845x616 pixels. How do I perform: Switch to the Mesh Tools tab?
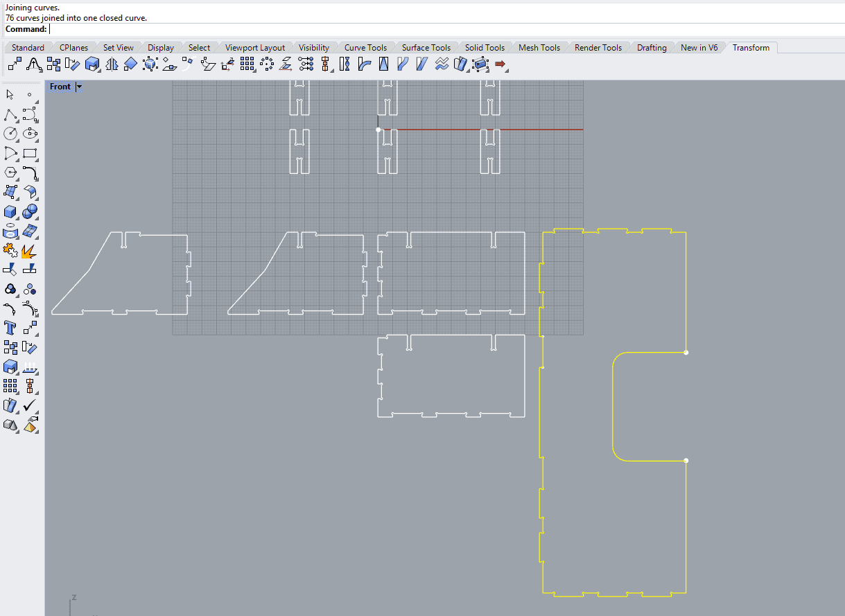coord(539,48)
